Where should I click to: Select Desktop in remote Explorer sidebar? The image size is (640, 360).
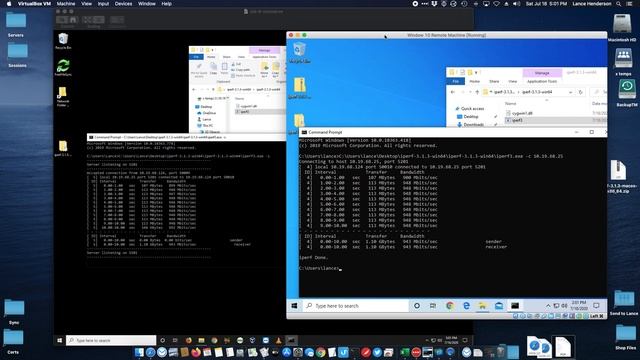point(471,117)
